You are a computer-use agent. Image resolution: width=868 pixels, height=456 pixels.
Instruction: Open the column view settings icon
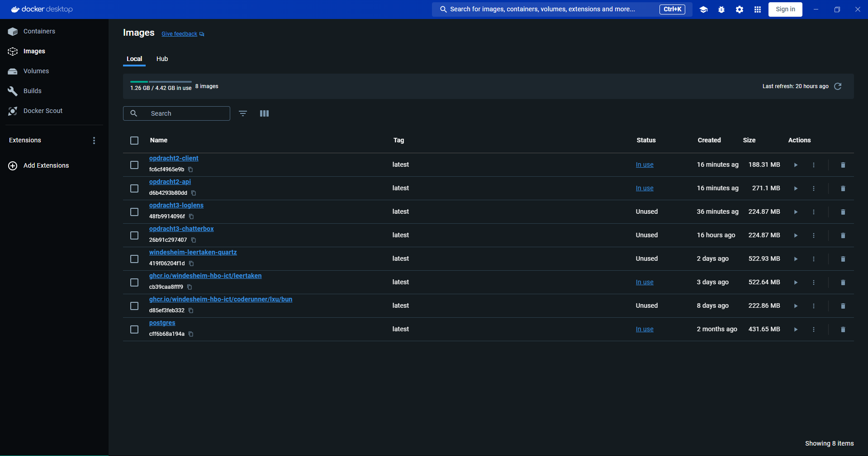coord(265,113)
